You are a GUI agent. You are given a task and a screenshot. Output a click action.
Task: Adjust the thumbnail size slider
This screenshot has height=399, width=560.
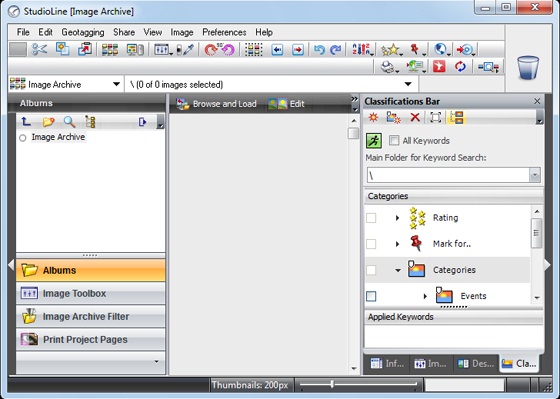[x=332, y=384]
